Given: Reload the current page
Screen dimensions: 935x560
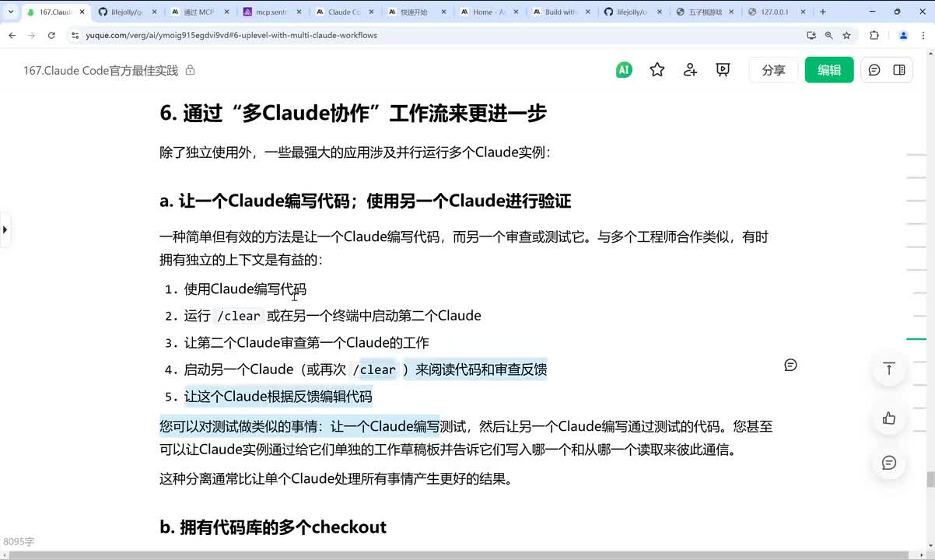Looking at the screenshot, I should point(51,35).
